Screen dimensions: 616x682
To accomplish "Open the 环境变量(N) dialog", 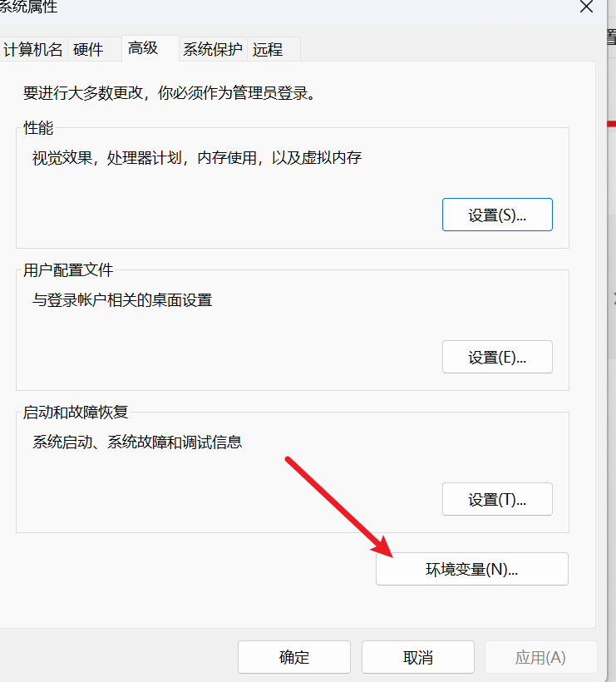I will tap(472, 569).
